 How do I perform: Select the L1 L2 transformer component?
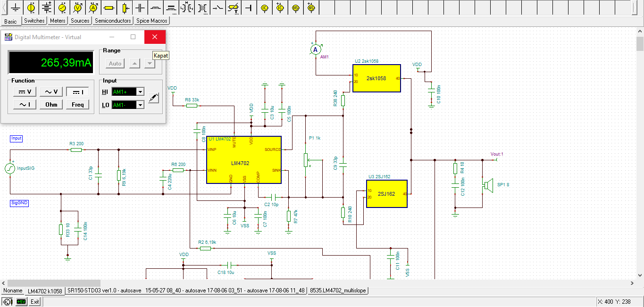[187, 8]
